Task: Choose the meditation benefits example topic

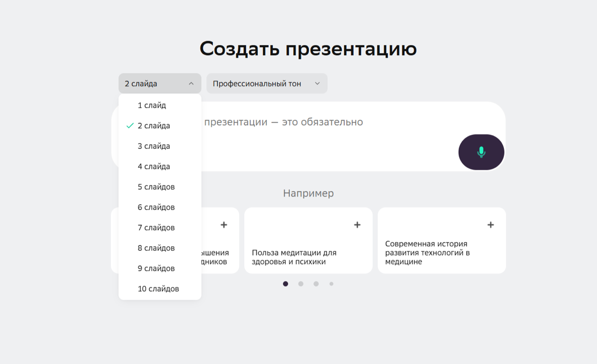Action: click(308, 240)
